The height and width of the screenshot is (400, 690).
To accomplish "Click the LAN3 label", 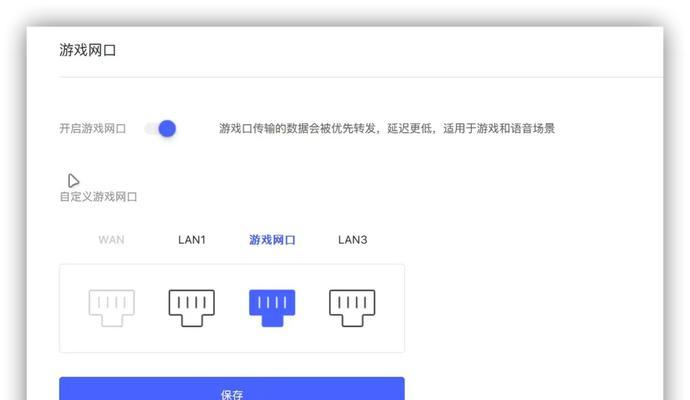I will 352,240.
